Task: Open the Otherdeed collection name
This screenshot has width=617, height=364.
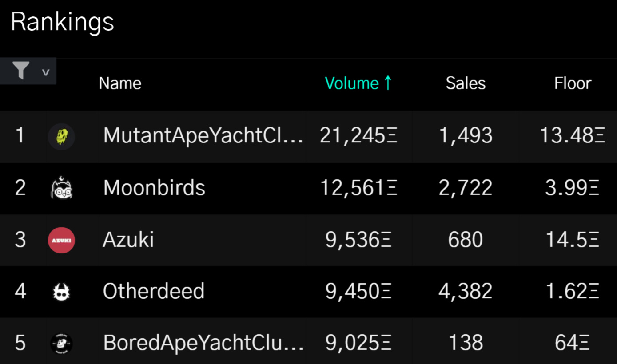Action: [154, 291]
